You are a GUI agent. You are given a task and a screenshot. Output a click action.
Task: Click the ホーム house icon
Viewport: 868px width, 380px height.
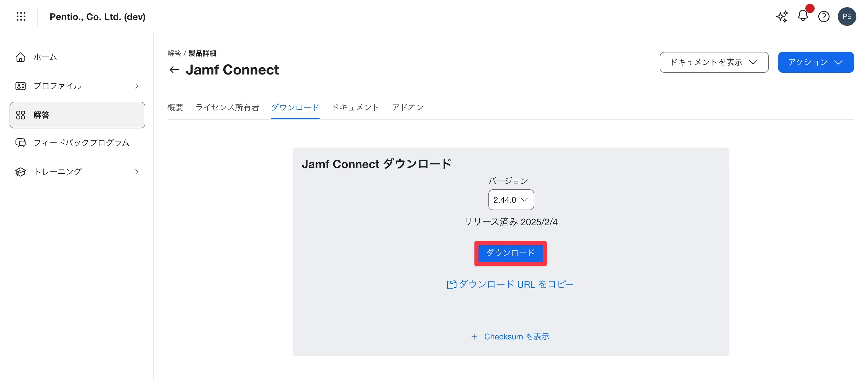click(21, 57)
